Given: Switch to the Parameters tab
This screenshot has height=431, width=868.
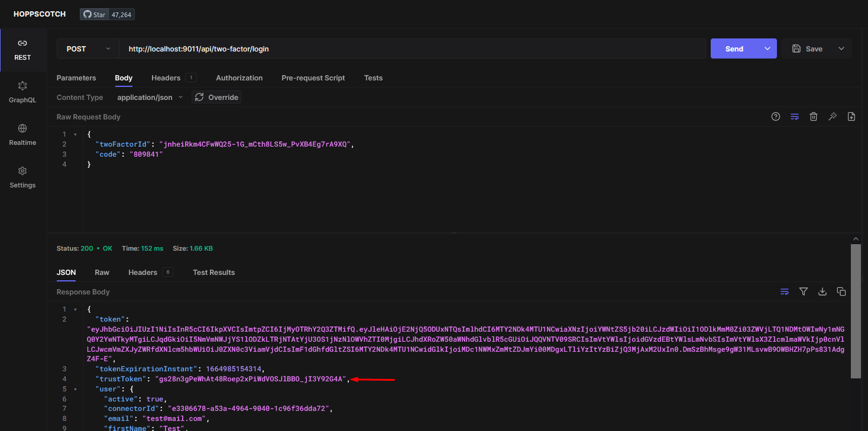Looking at the screenshot, I should (x=76, y=77).
